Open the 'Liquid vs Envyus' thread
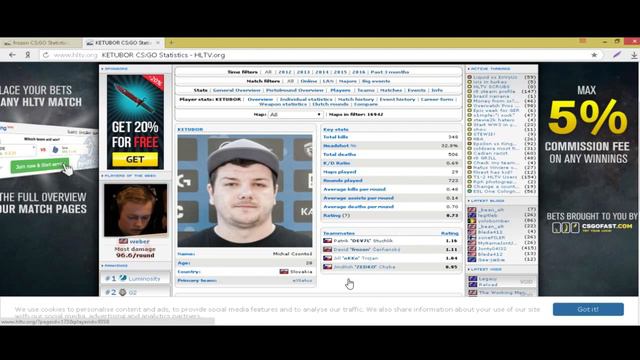Screen dimensions: 640x360 click(x=495, y=77)
